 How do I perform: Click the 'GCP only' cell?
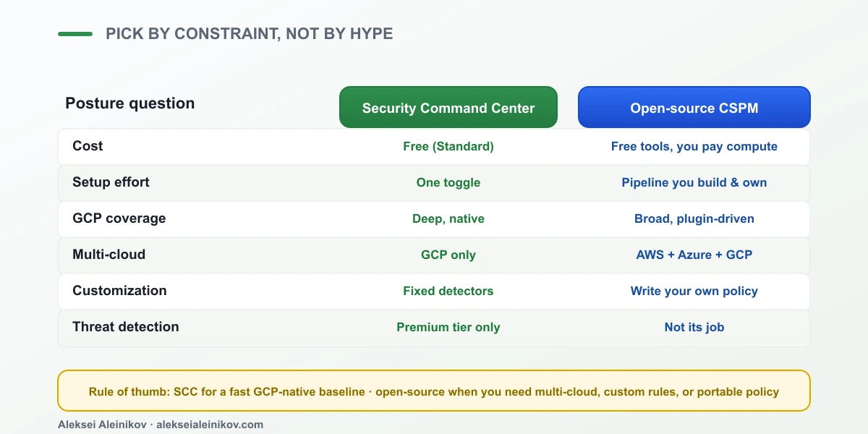click(x=448, y=255)
